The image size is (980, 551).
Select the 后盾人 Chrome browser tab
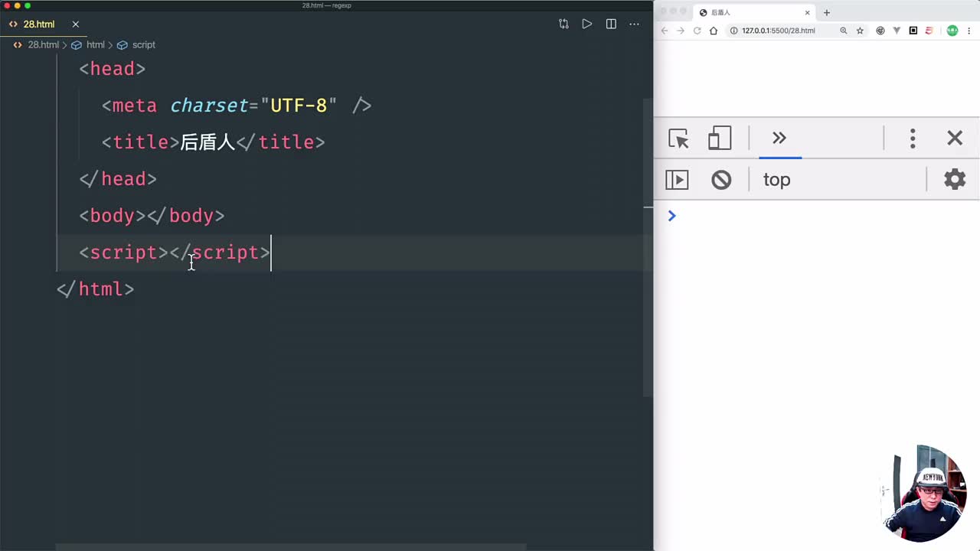pos(754,12)
